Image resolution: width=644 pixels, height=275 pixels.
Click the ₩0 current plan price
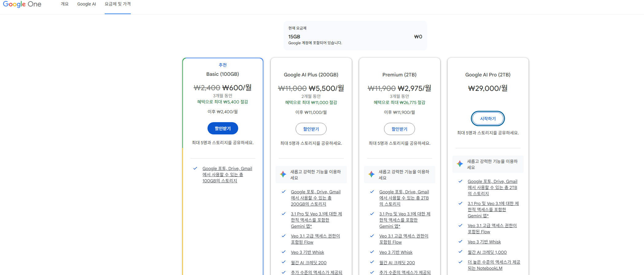[x=418, y=37]
